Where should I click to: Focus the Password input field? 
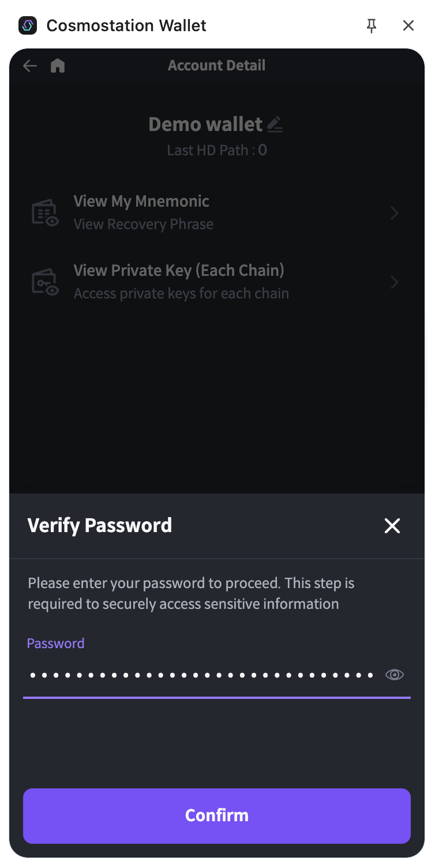[x=202, y=675]
